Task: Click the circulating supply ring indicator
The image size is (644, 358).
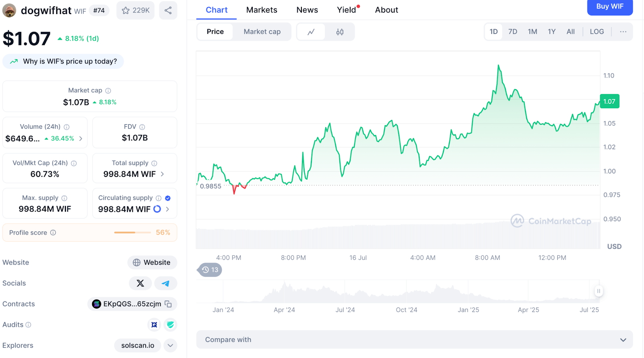Action: [157, 209]
